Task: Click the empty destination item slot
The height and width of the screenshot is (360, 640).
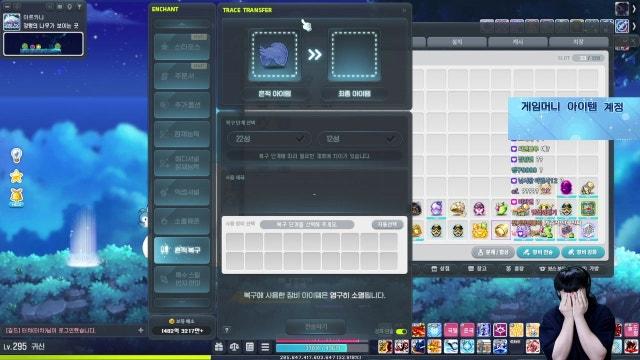Action: pos(354,56)
